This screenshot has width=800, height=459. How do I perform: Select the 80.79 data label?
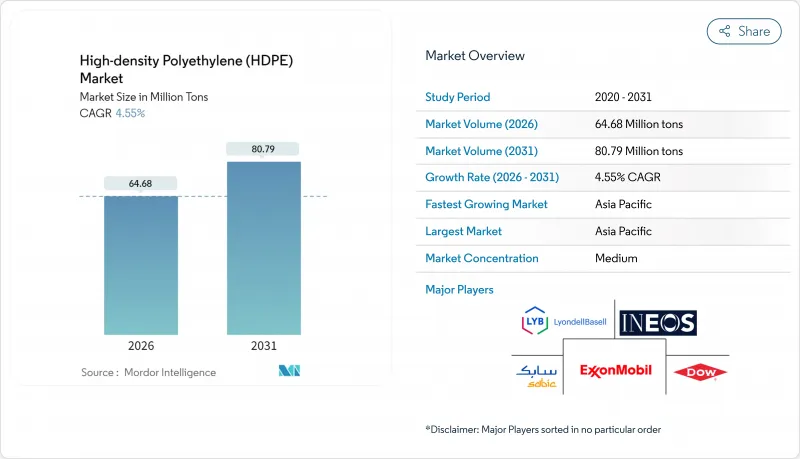pyautogui.click(x=265, y=149)
